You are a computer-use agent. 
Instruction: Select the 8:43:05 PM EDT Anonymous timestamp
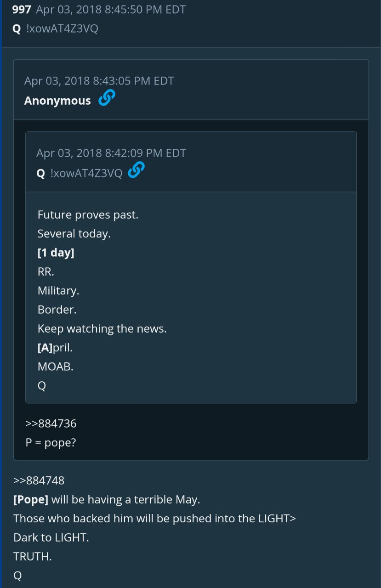(x=99, y=81)
